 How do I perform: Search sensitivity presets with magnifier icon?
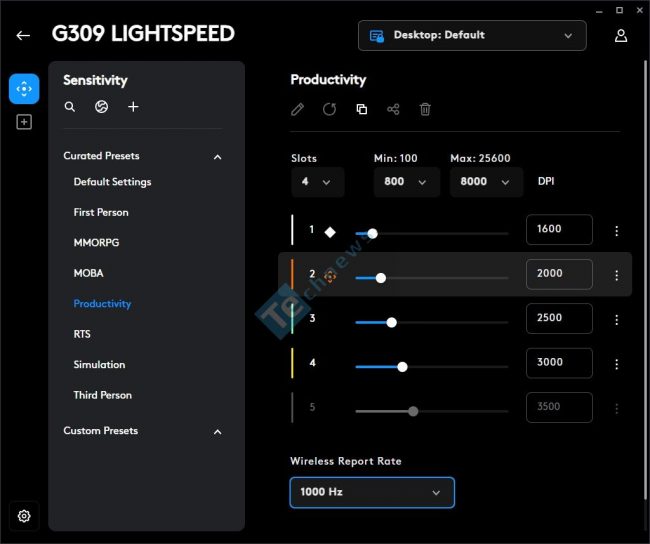click(x=70, y=107)
